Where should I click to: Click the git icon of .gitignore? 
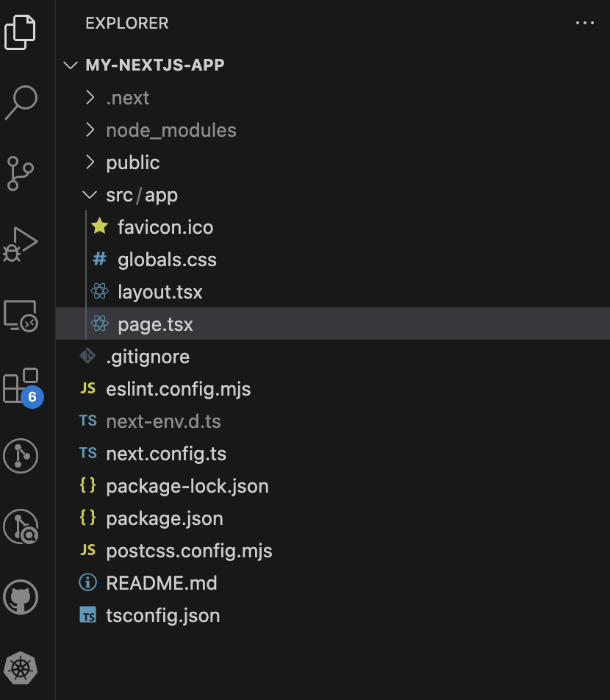(87, 356)
